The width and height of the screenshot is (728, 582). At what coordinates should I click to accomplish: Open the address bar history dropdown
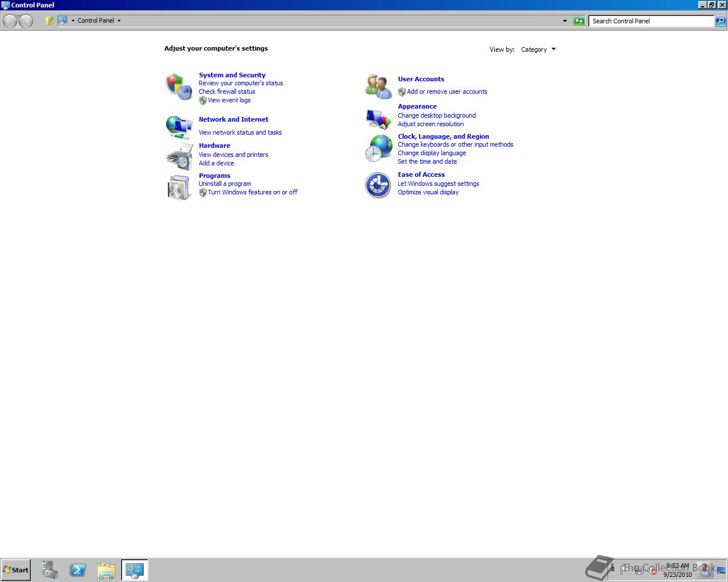[565, 21]
